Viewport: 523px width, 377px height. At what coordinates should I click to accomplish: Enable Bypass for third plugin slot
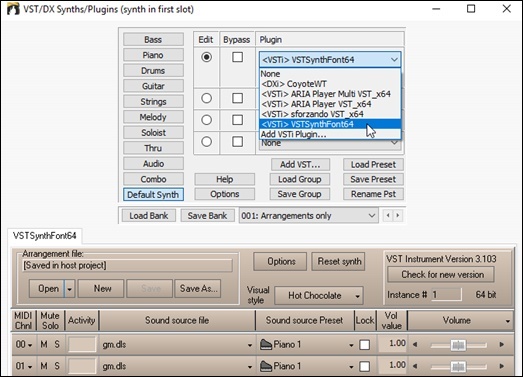[x=237, y=120]
